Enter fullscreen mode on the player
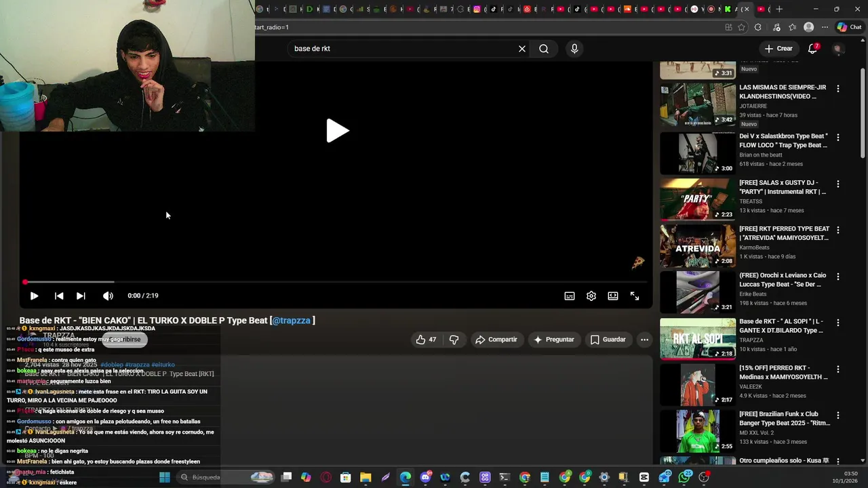Viewport: 868px width, 488px height. pos(635,296)
